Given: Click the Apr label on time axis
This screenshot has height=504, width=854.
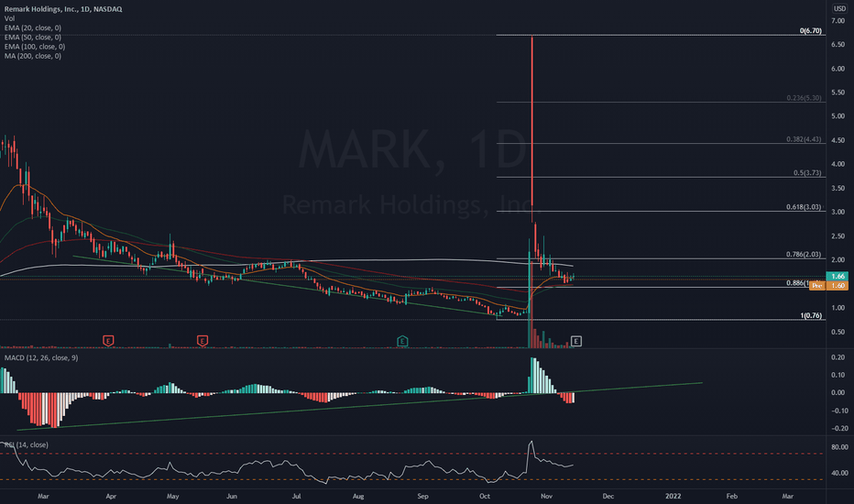Looking at the screenshot, I should [111, 497].
